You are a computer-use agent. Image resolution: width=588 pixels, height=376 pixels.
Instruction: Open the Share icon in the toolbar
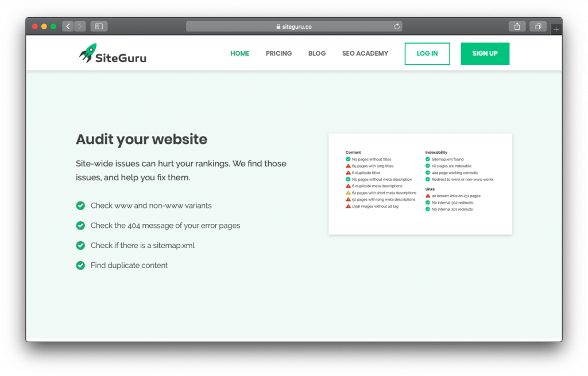(x=517, y=26)
